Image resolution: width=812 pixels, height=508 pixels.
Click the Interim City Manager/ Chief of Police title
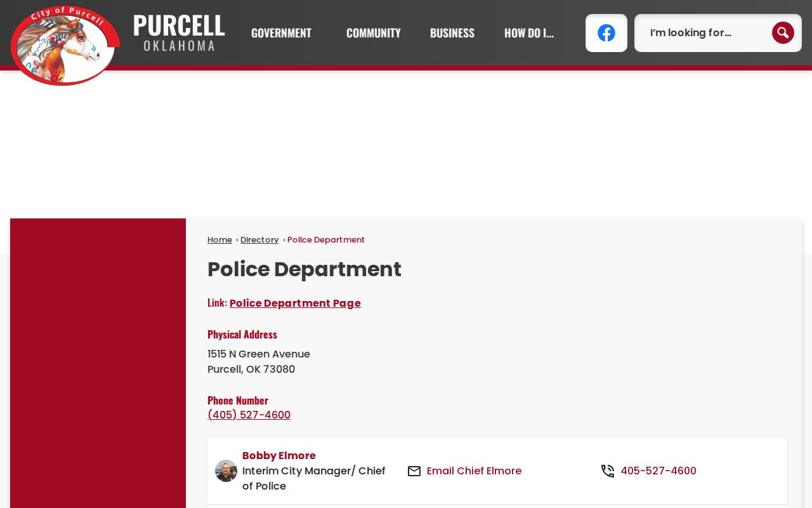314,479
